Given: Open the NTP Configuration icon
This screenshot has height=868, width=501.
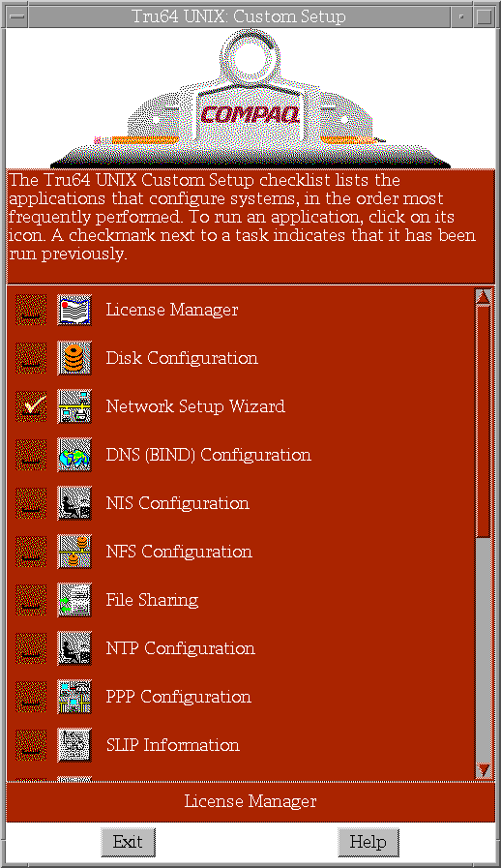Looking at the screenshot, I should (x=74, y=648).
